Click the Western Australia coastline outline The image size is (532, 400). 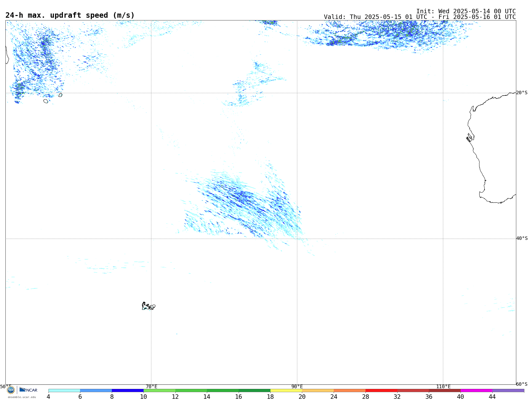(491, 148)
